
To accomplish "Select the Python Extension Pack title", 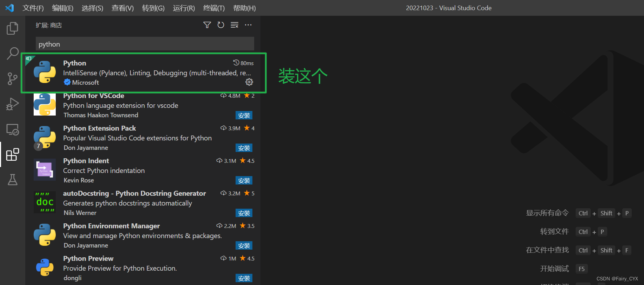I will (x=100, y=128).
